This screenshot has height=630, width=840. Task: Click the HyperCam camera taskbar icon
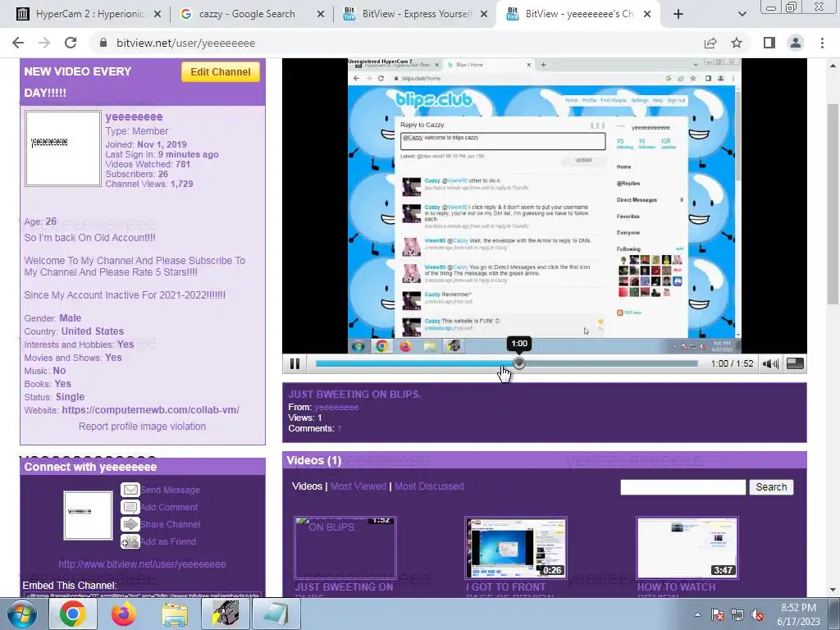[226, 614]
